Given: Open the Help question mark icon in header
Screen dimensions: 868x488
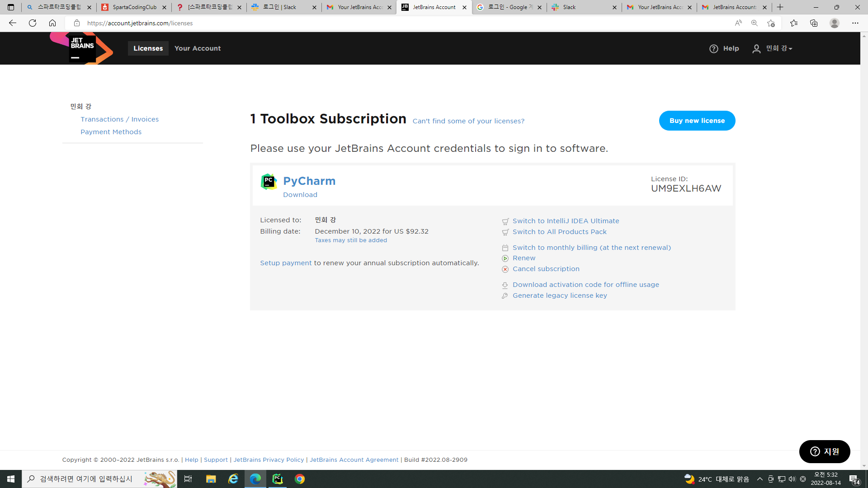Looking at the screenshot, I should point(714,49).
